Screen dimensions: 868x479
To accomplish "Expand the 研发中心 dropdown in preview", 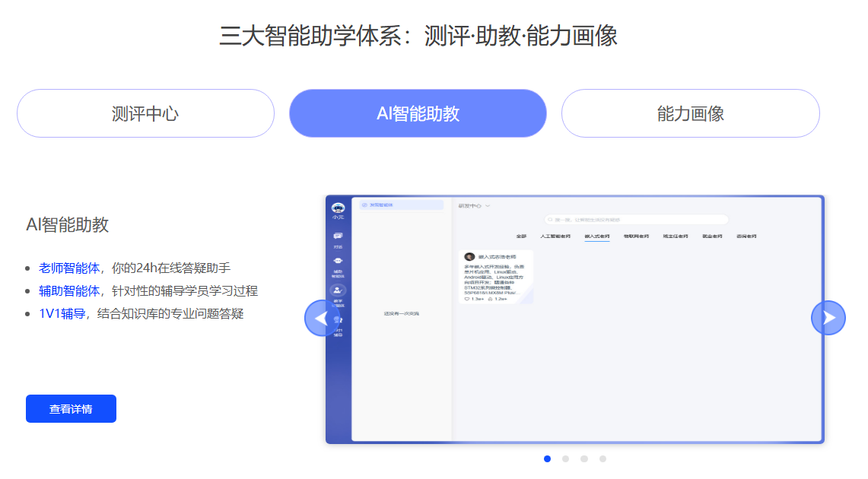I will 474,206.
